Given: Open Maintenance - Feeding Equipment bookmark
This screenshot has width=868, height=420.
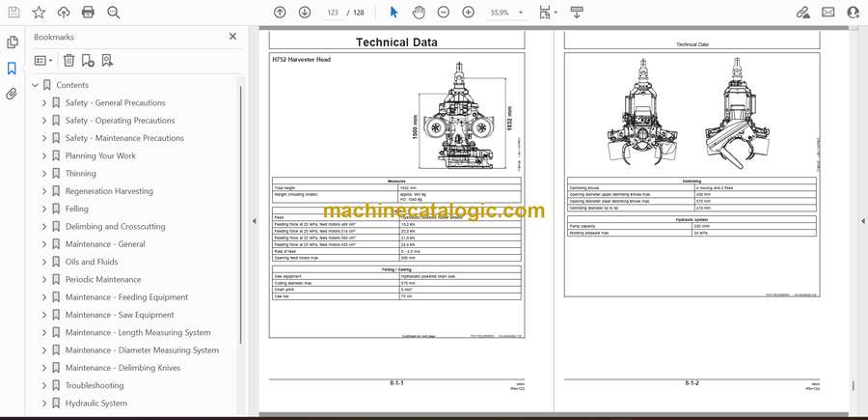Looking at the screenshot, I should [x=126, y=297].
